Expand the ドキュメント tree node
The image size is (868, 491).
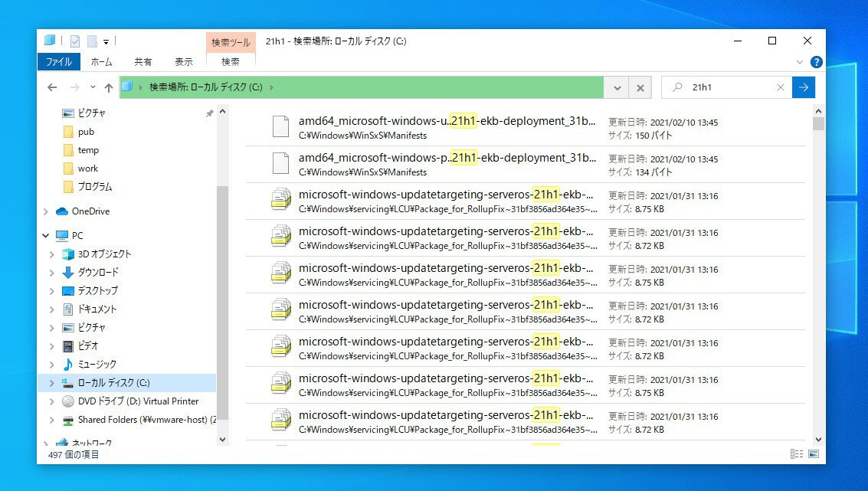point(52,309)
